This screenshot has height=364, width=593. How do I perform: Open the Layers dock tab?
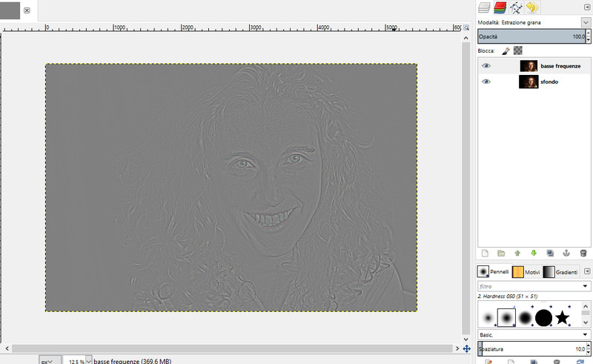[485, 8]
